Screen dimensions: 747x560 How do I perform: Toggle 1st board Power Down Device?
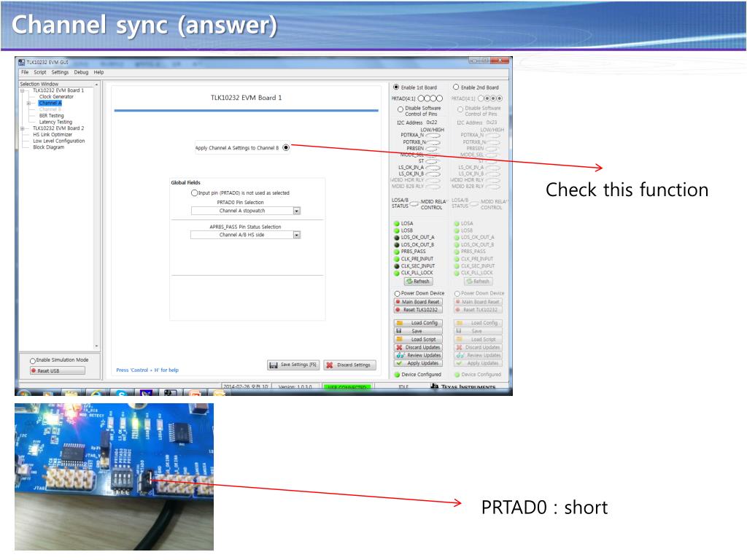click(397, 293)
